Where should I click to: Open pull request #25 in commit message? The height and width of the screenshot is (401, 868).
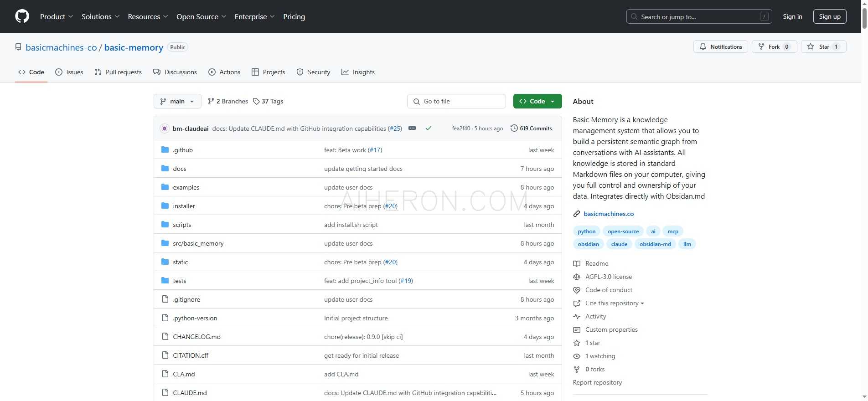(x=395, y=129)
